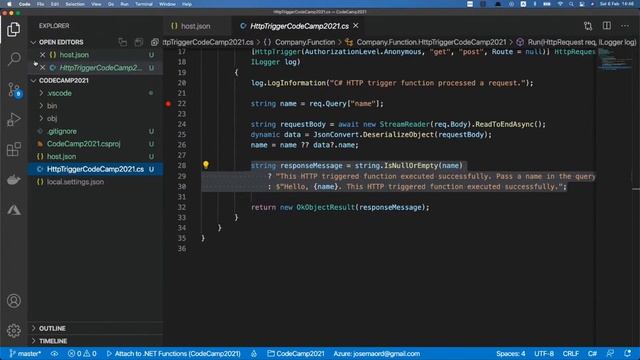The width and height of the screenshot is (640, 360).
Task: Click the Azure account email status item
Action: click(x=377, y=353)
